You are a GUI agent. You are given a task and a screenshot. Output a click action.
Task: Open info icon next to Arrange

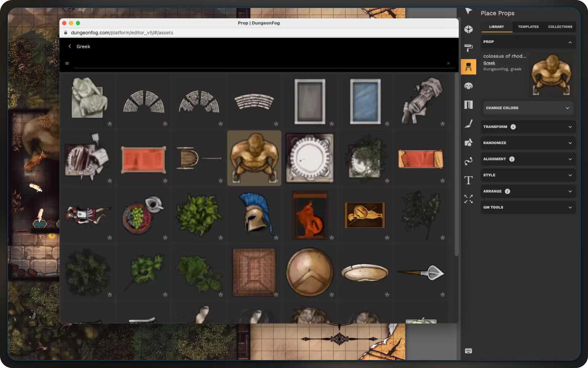[x=507, y=191]
